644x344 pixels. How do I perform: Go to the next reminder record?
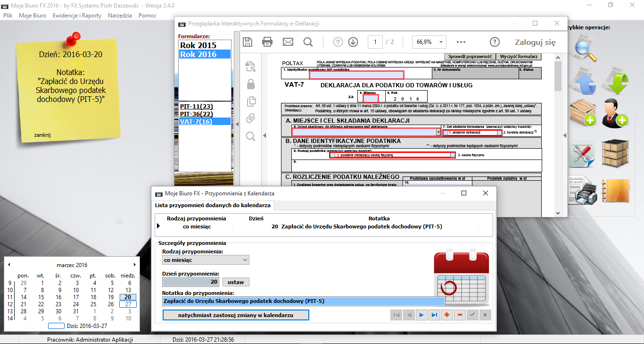point(421,315)
